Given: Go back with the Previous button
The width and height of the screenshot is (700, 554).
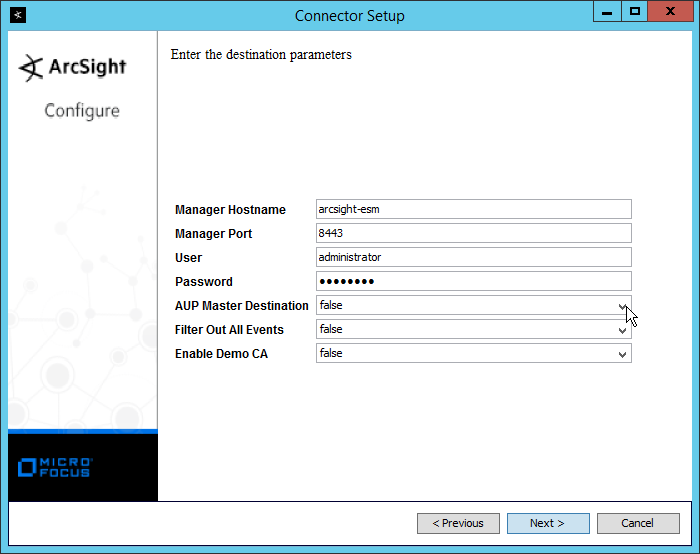Looking at the screenshot, I should pos(458,523).
